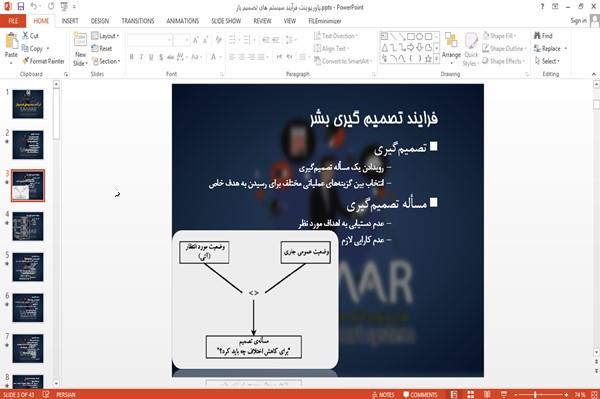
Task: Click the New Slide icon
Action: [x=80, y=40]
